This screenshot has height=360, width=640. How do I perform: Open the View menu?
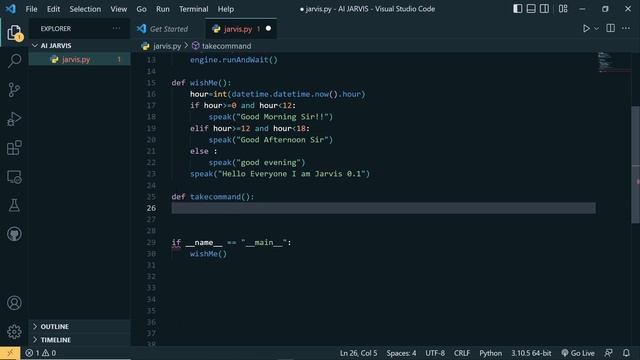(118, 9)
